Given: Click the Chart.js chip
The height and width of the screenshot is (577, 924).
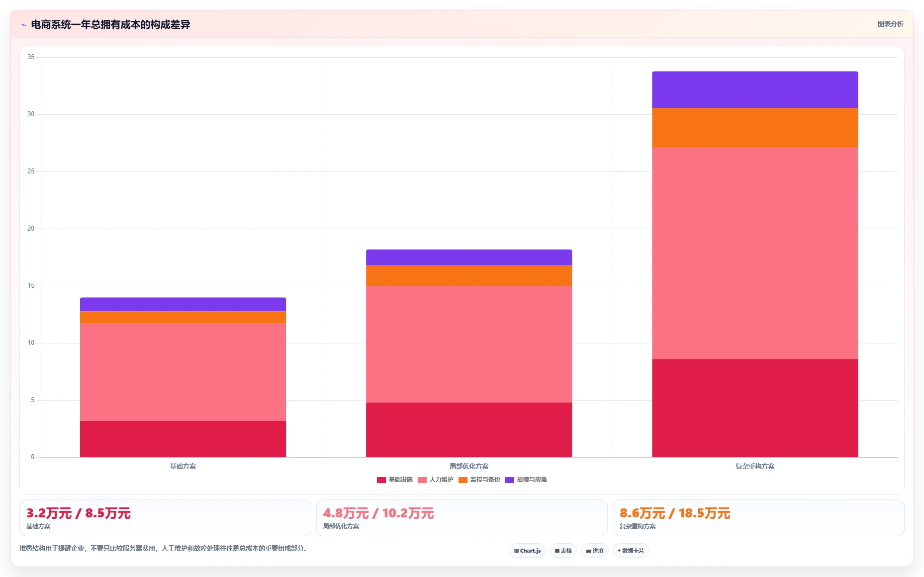Looking at the screenshot, I should [527, 551].
